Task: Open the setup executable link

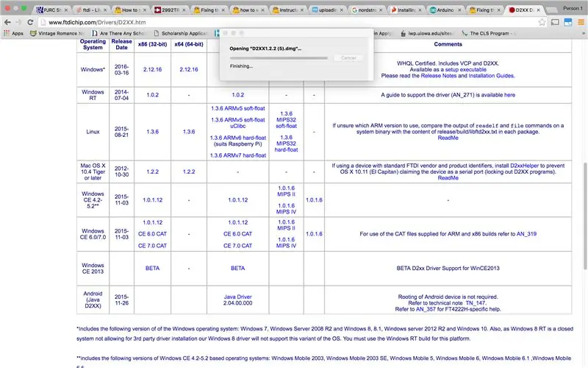Action: pos(465,69)
